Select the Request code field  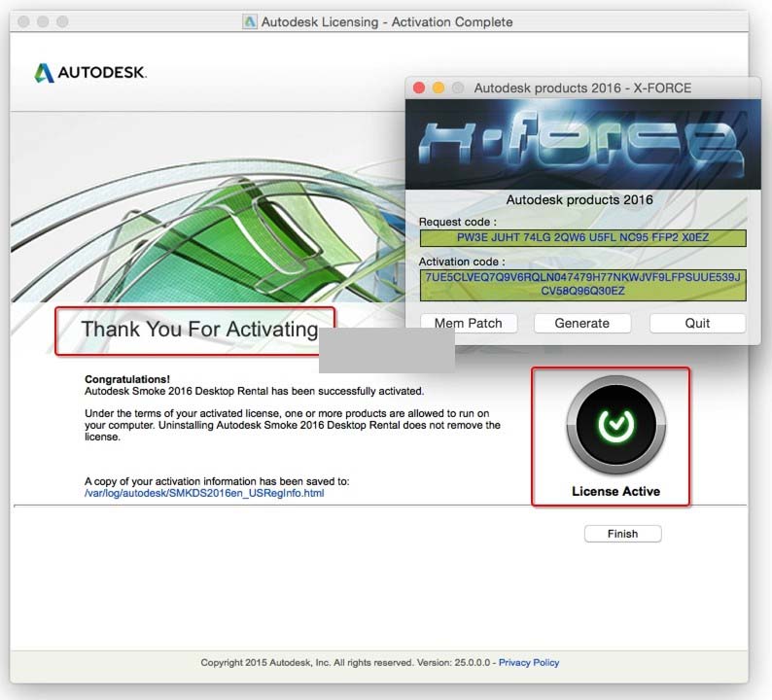583,238
